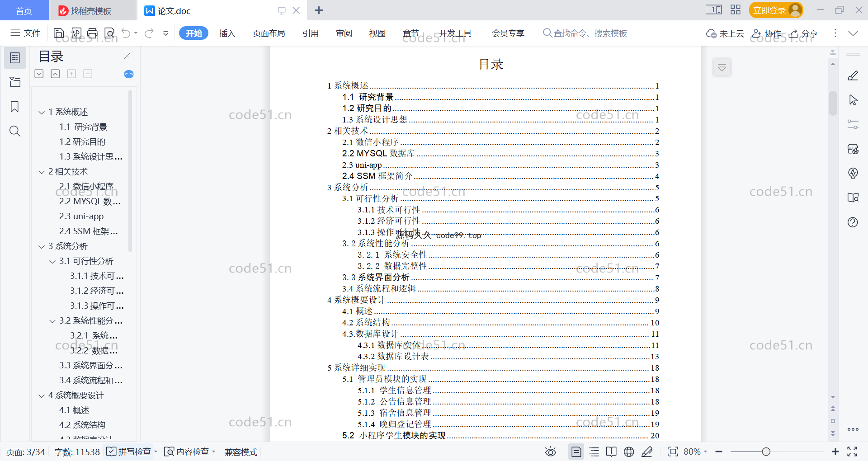
Task: Click the document vertical scrollbar thumb
Action: (x=833, y=103)
